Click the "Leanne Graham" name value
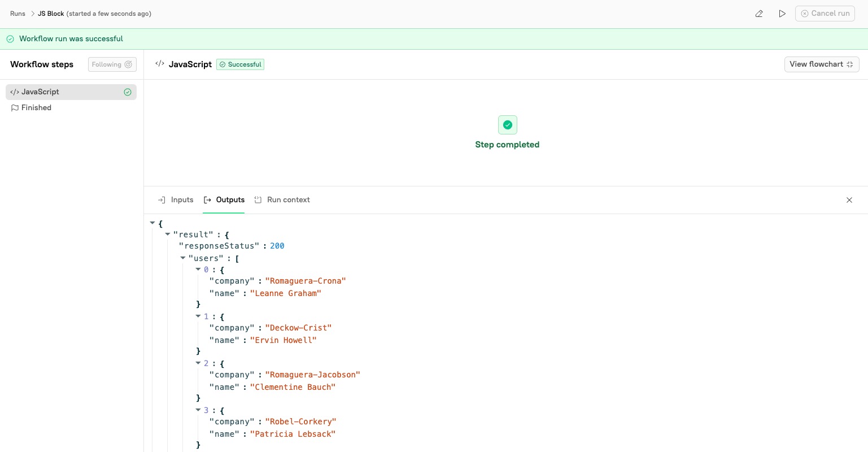The image size is (868, 452). click(286, 293)
